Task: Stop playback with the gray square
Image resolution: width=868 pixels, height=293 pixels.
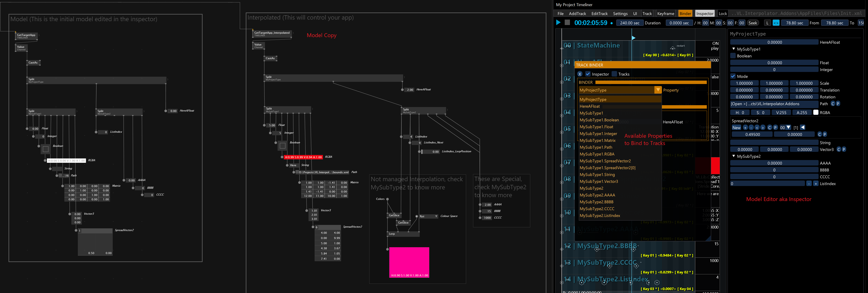Action: tap(567, 23)
